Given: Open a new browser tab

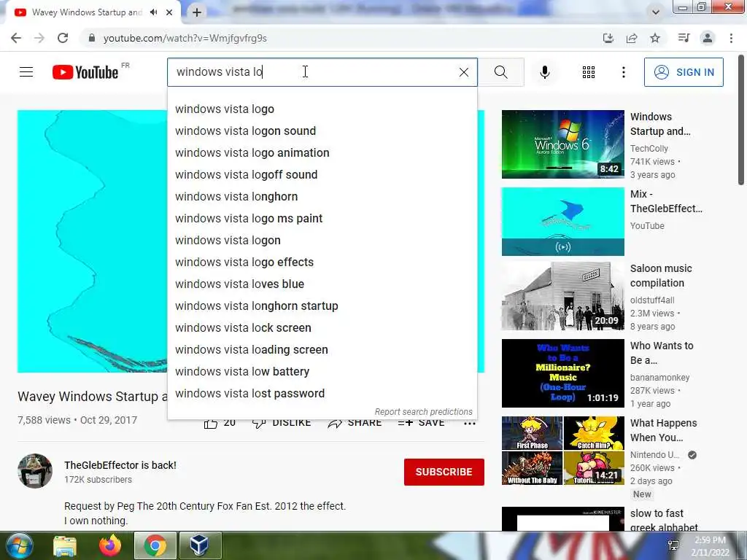Looking at the screenshot, I should (x=197, y=12).
